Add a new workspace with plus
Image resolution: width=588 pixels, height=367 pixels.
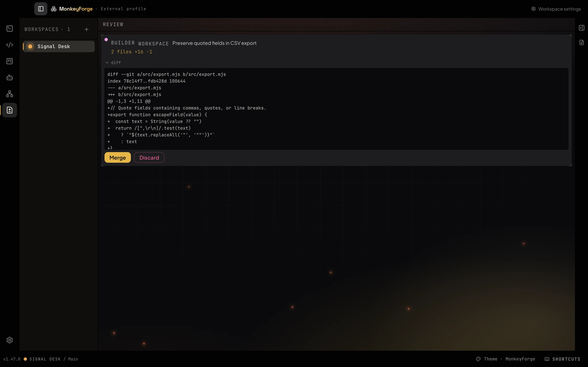87,29
